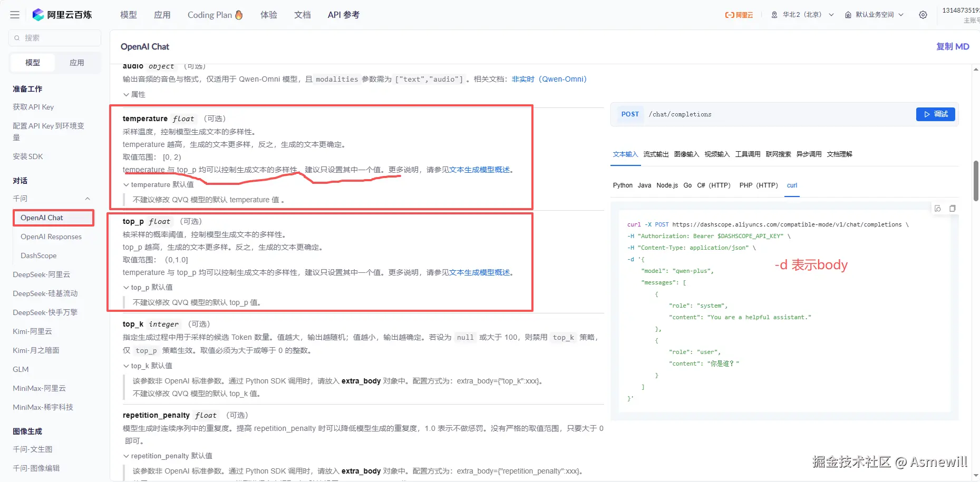Collapse the temperature 默认值 section
The width and height of the screenshot is (980, 482).
click(x=159, y=184)
